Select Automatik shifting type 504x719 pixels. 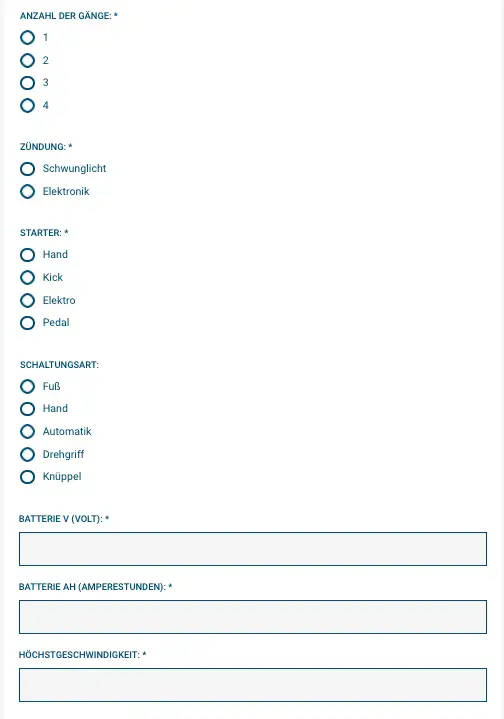[x=28, y=431]
